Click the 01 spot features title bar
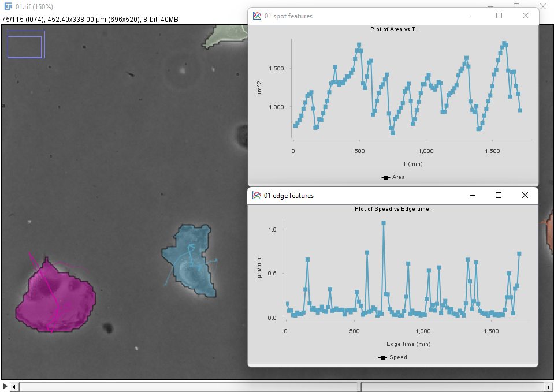This screenshot has width=554, height=392. coord(375,16)
